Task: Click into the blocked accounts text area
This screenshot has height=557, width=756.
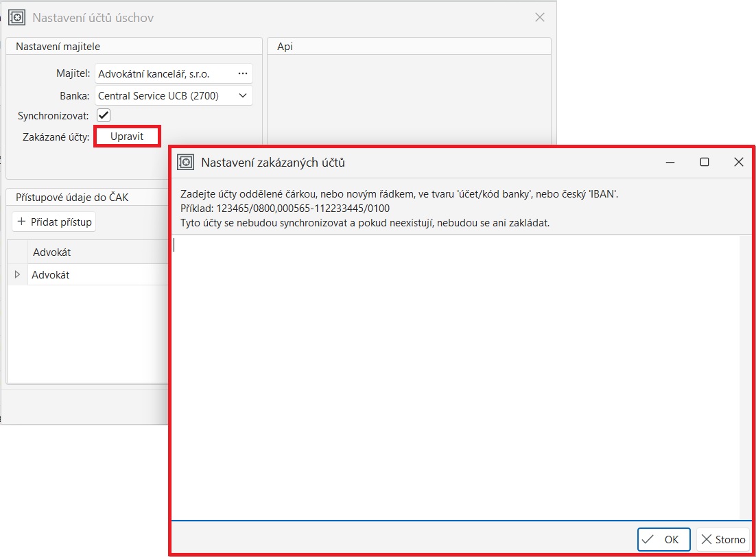Action: click(x=453, y=377)
